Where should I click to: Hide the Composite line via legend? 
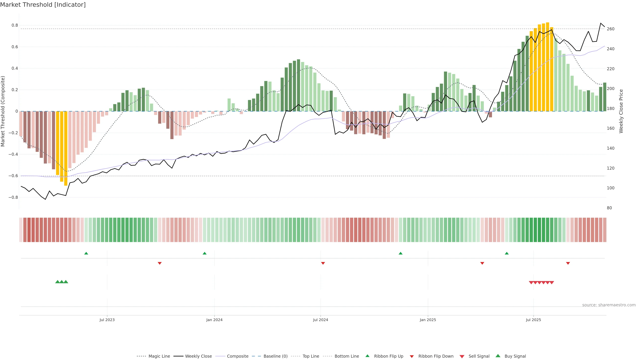(x=237, y=356)
